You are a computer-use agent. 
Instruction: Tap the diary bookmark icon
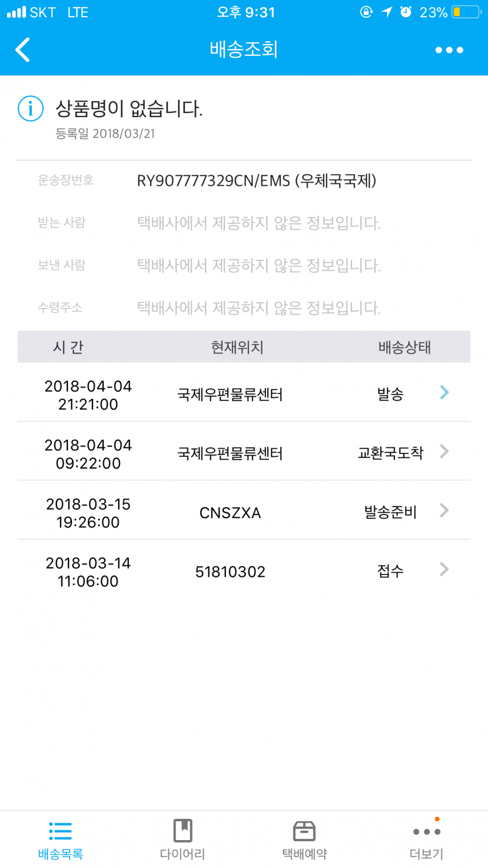click(182, 831)
